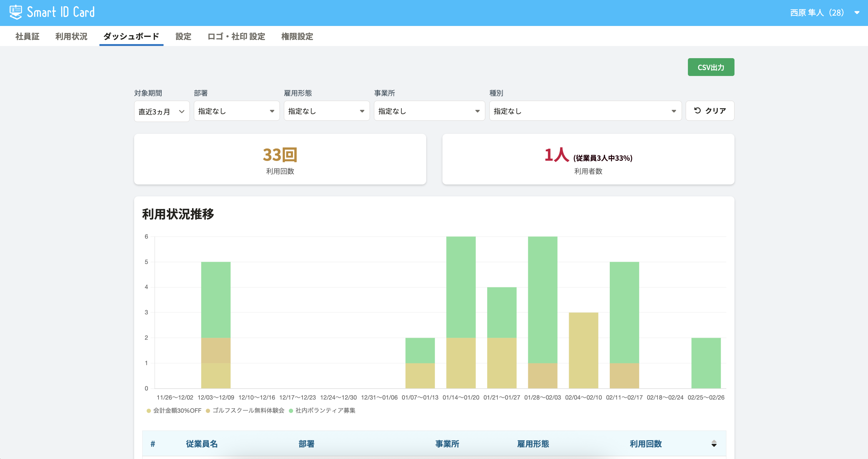
Task: Expand the 部署 filter dropdown
Action: (237, 111)
